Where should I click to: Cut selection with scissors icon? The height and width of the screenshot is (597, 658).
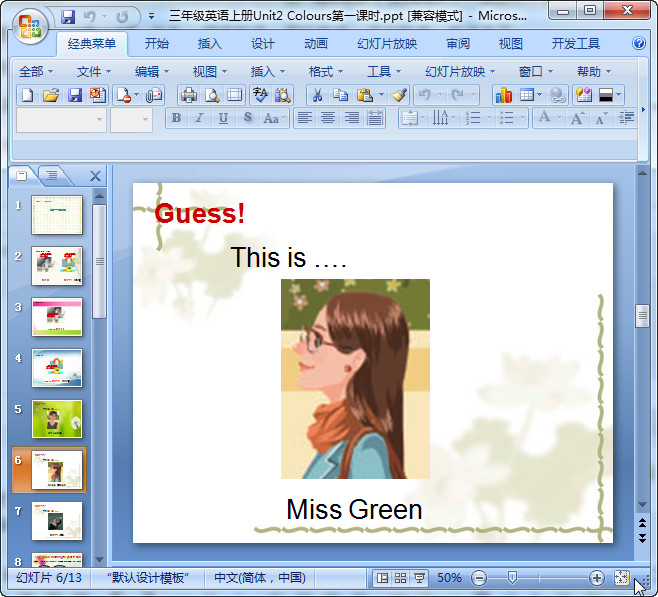click(x=318, y=96)
